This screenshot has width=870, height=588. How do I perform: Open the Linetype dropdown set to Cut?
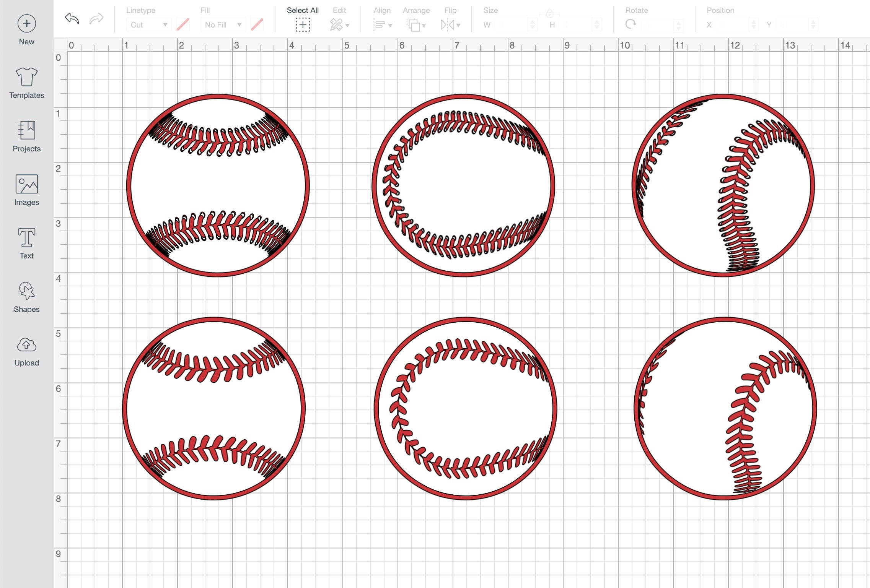(x=148, y=24)
